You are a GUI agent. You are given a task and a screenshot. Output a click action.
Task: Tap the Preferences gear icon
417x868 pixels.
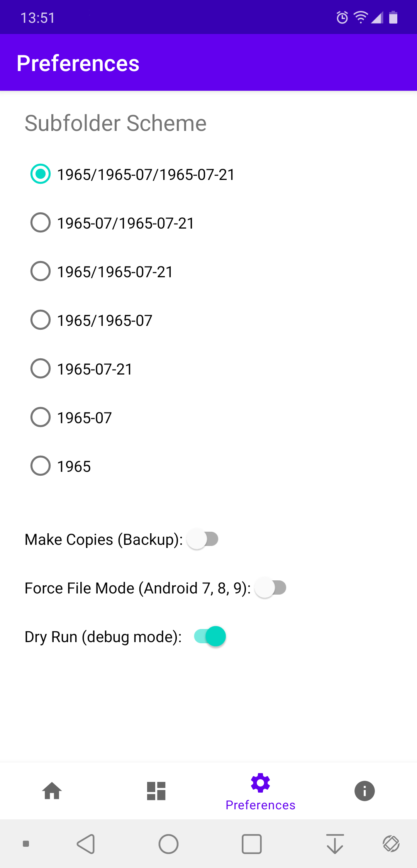(x=260, y=783)
